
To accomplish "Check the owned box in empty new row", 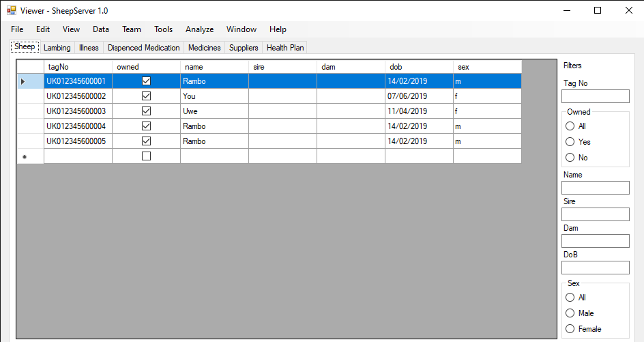I will (x=146, y=156).
